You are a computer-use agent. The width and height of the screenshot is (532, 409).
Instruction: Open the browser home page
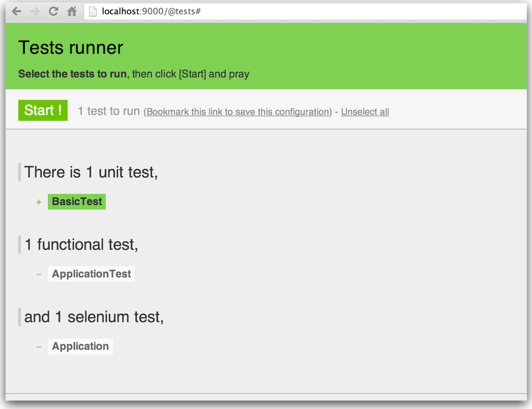point(72,11)
